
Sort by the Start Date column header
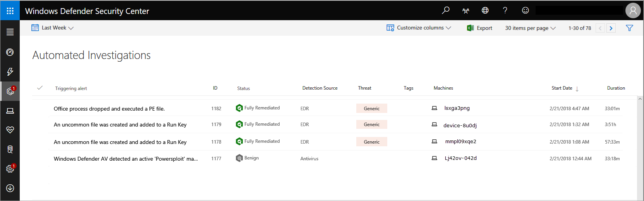562,88
